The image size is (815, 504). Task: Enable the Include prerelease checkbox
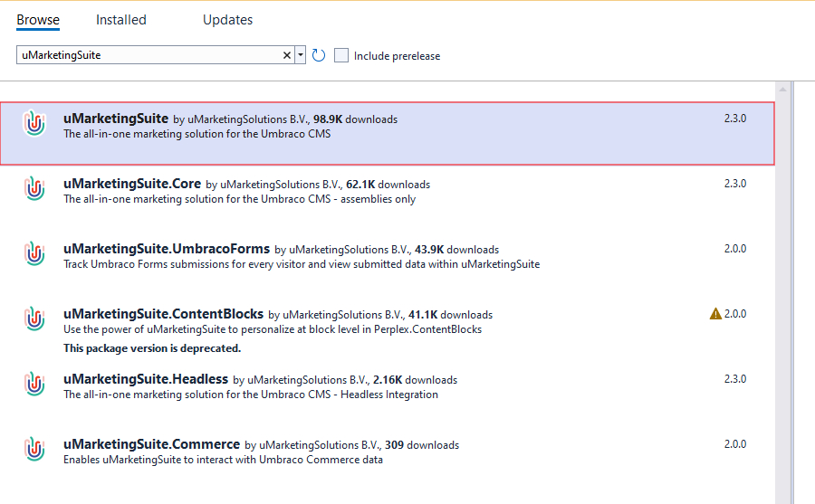(341, 55)
